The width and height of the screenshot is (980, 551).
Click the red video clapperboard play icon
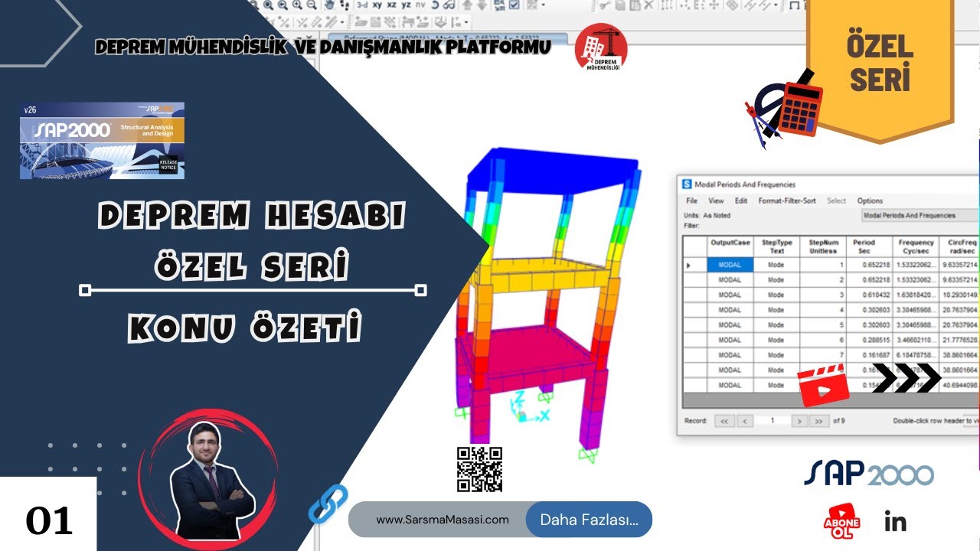825,385
